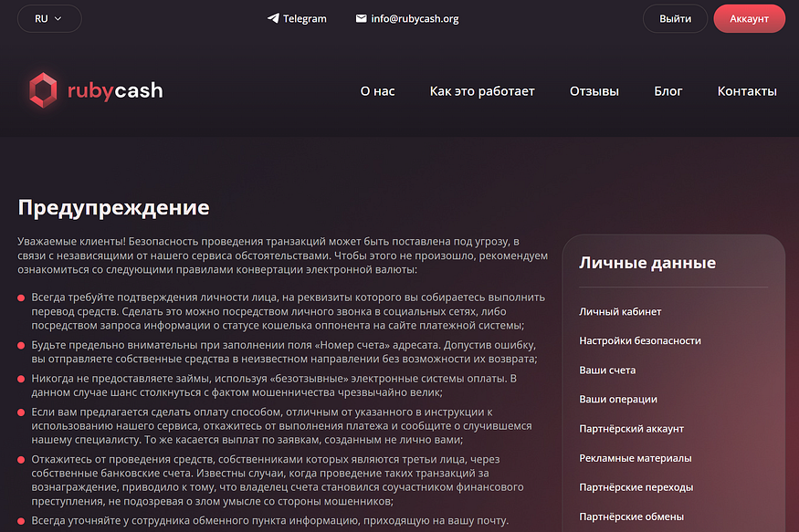
Task: Open Личный кабинет in sidebar
Action: tap(620, 311)
